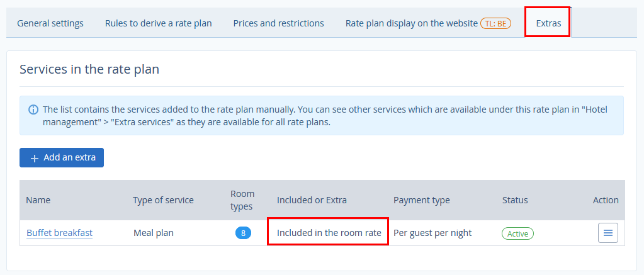
Task: Click the Included or Extra column header
Action: [x=312, y=200]
